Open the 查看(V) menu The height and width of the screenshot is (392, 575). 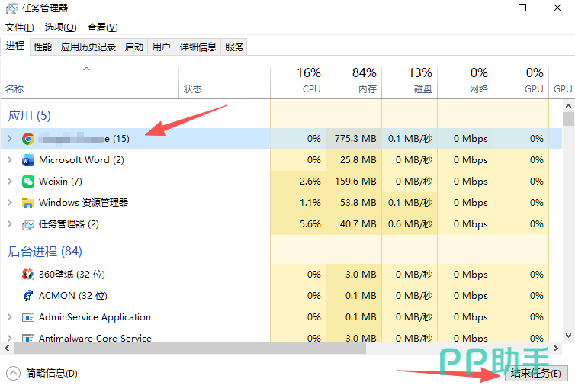102,27
